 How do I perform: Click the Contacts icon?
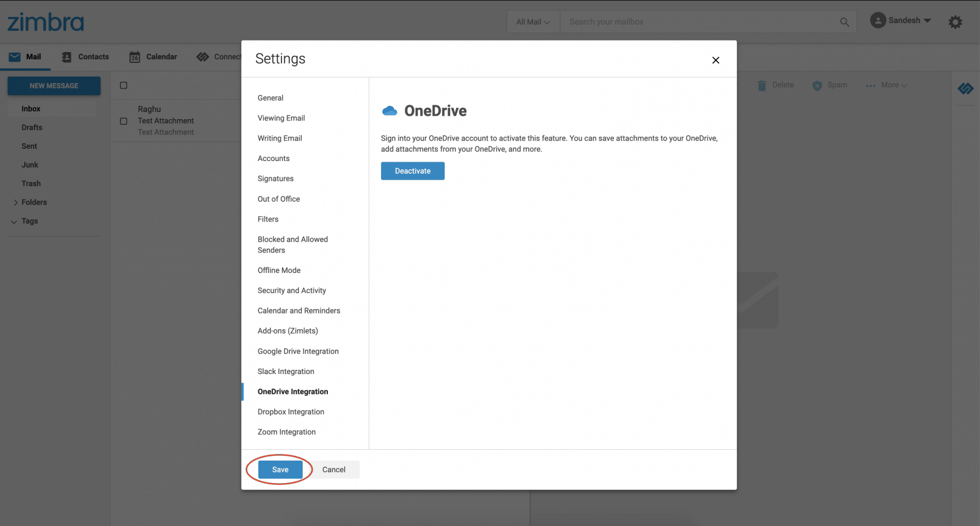tap(67, 57)
